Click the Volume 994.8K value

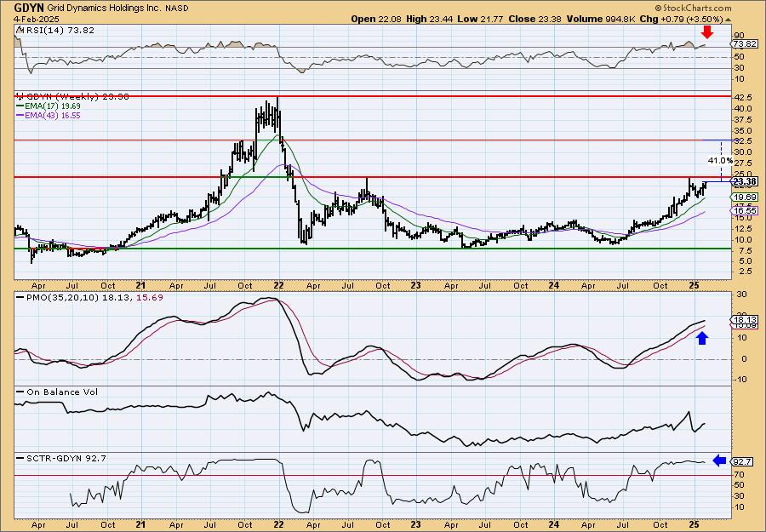[602, 19]
